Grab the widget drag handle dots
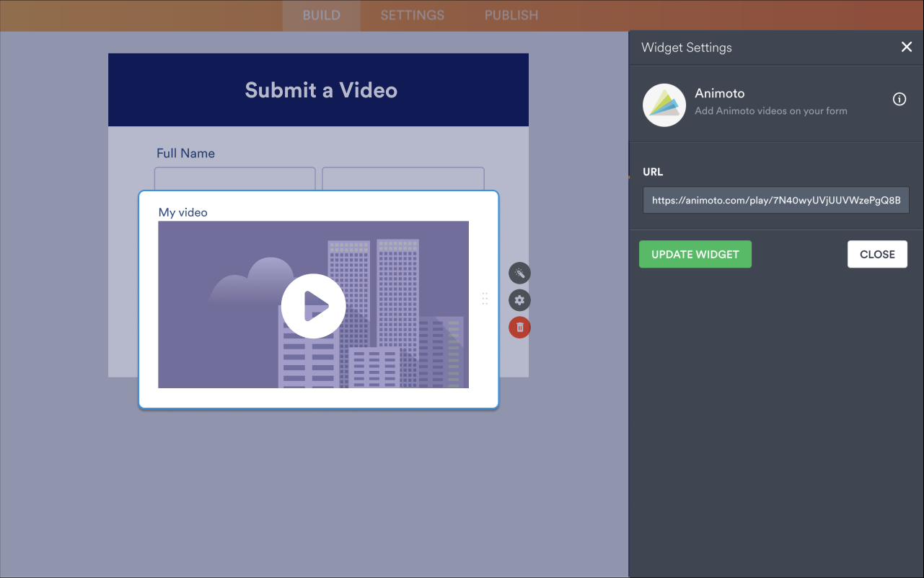The height and width of the screenshot is (578, 924). coord(484,298)
